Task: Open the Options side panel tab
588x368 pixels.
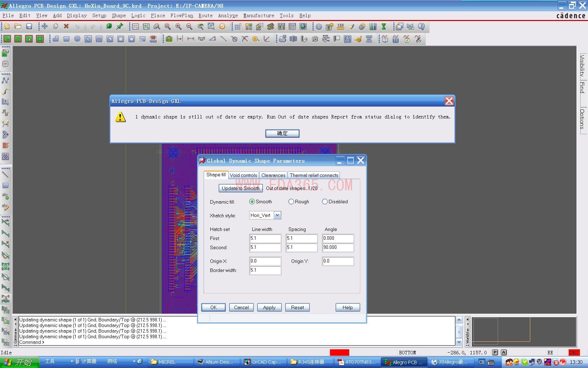Action: (x=582, y=119)
